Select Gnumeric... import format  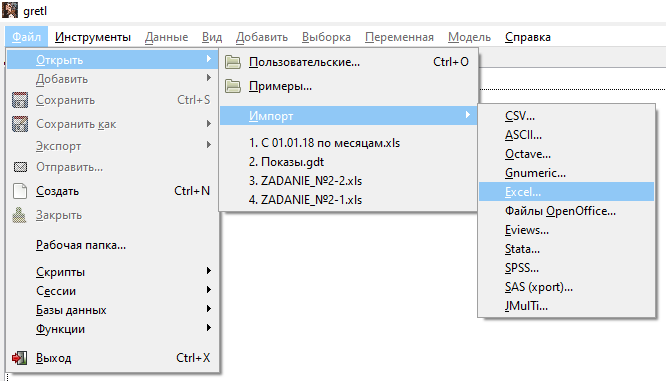[x=567, y=173]
